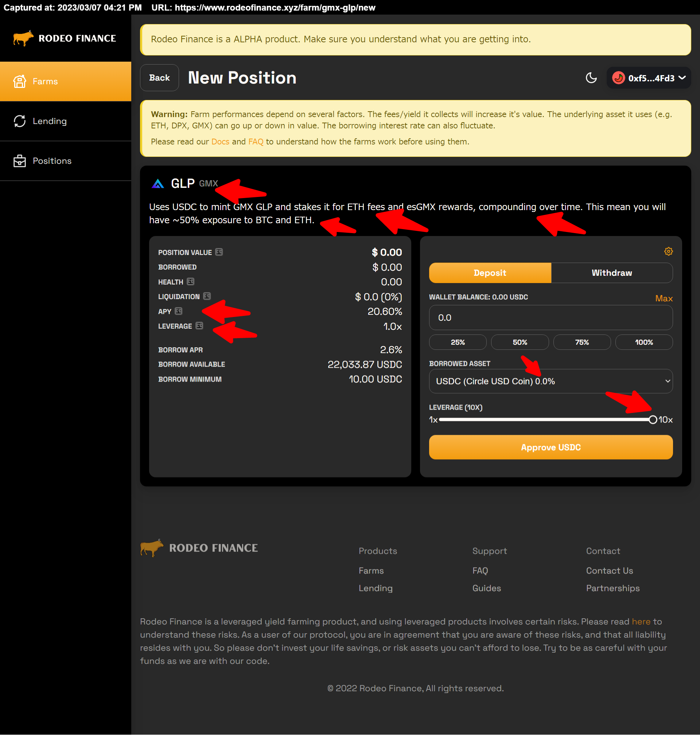Viewport: 700px width, 735px height.
Task: Open the FAQ link in the warning box
Action: (256, 142)
